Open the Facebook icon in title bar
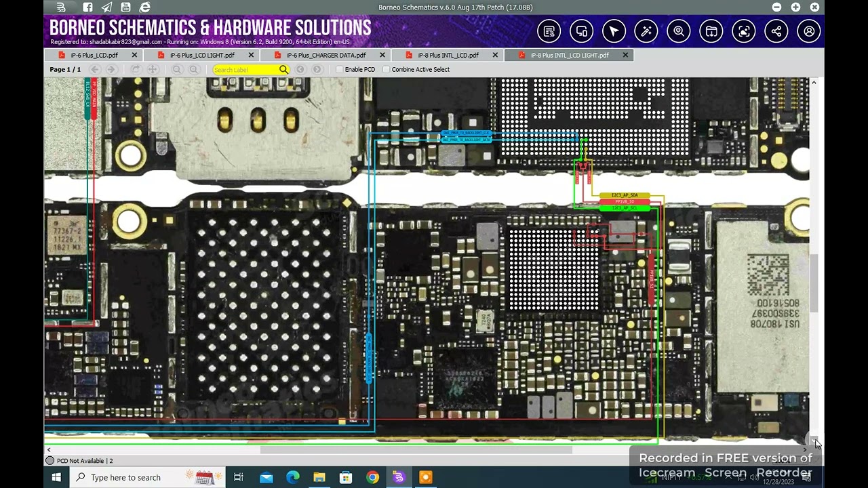Image resolution: width=868 pixels, height=488 pixels. (87, 7)
